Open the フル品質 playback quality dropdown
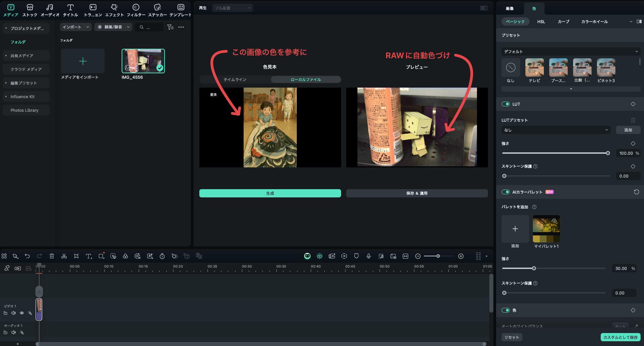Viewport: 644px width, 346px height. [x=232, y=8]
